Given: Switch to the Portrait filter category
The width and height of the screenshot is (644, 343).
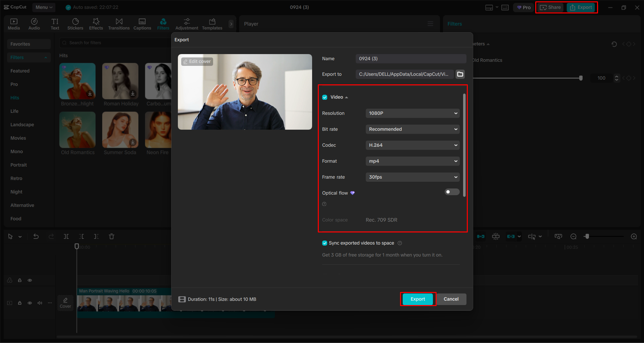Looking at the screenshot, I should click(18, 165).
